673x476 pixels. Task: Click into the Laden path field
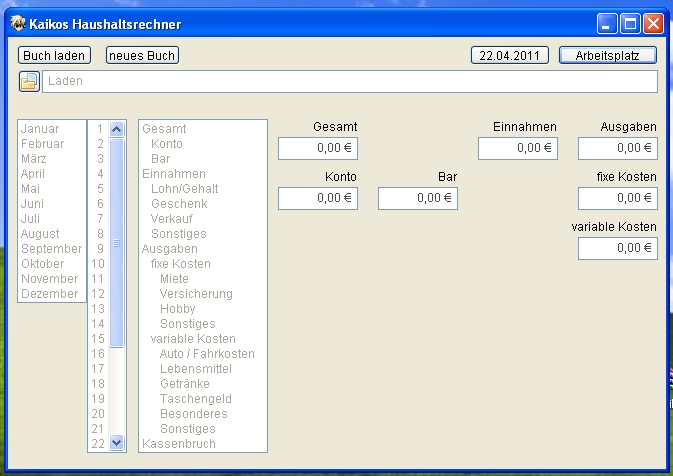pyautogui.click(x=350, y=81)
